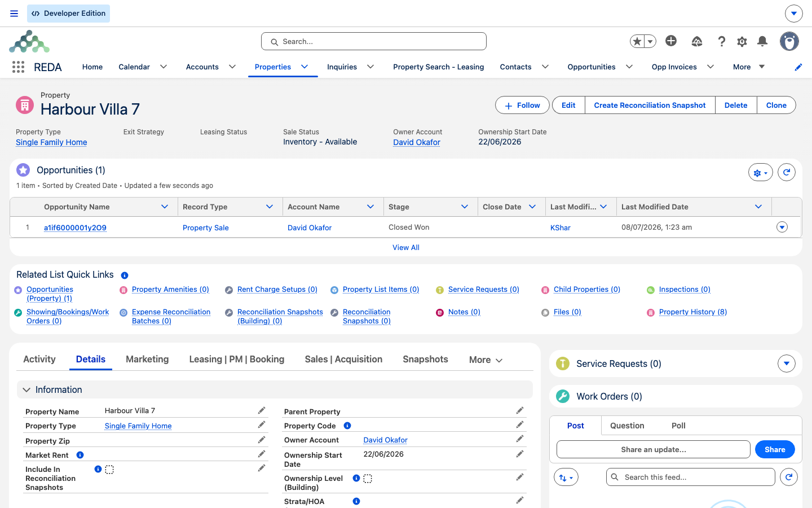This screenshot has height=508, width=812.
Task: Open the App Launcher grid icon
Action: 18,67
